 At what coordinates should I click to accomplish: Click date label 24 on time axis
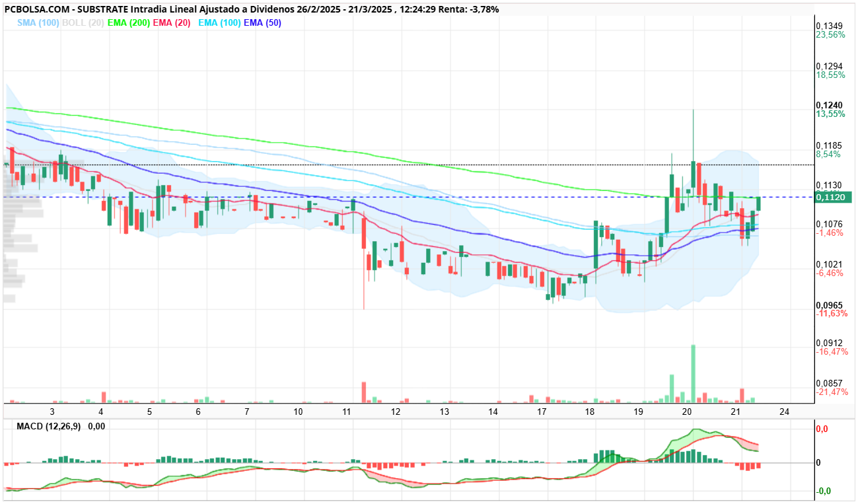click(785, 411)
